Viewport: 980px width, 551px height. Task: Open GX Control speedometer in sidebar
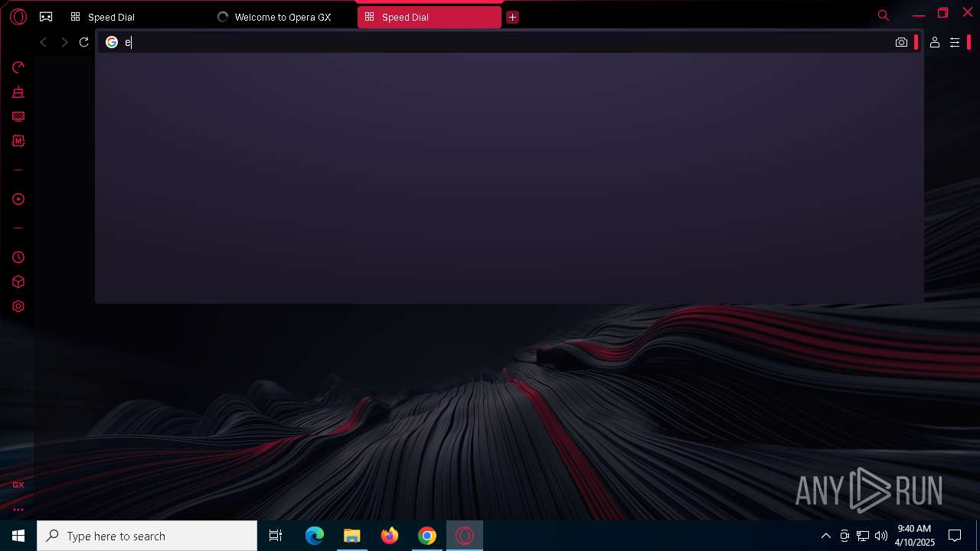point(18,67)
